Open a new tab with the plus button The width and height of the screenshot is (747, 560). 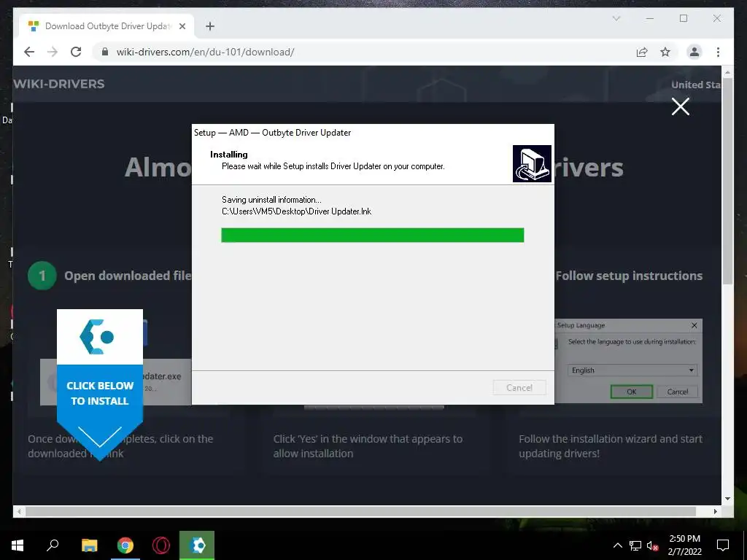click(210, 26)
